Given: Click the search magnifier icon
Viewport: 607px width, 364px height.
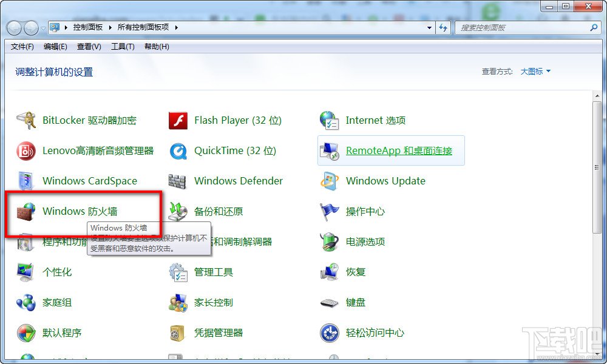Looking at the screenshot, I should coord(594,27).
